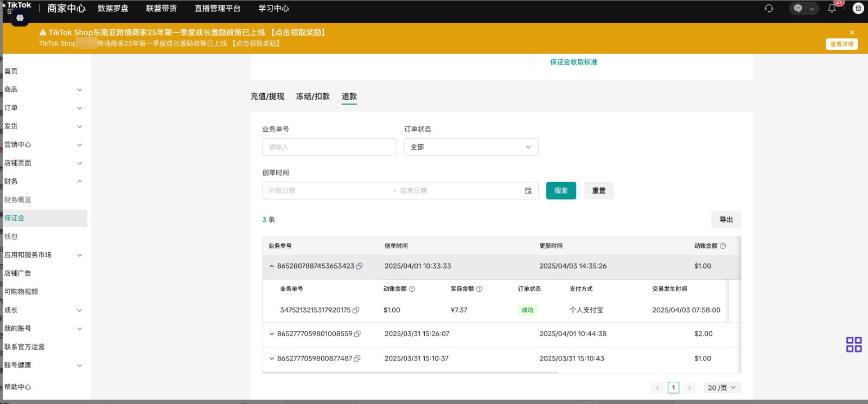The width and height of the screenshot is (868, 404).
Task: Type in the 业务单号 input field
Action: [x=329, y=147]
